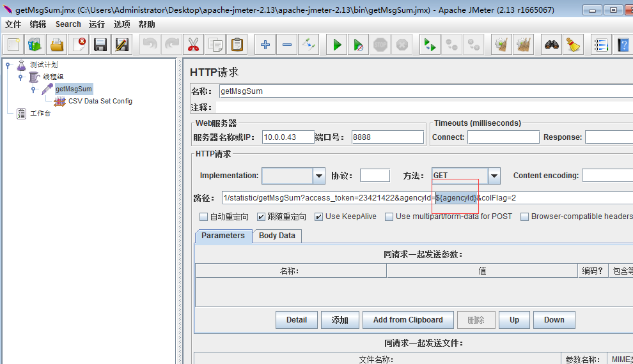Image resolution: width=633 pixels, height=364 pixels.
Task: Uncheck the 跟随重定向 checkbox
Action: pyautogui.click(x=262, y=217)
